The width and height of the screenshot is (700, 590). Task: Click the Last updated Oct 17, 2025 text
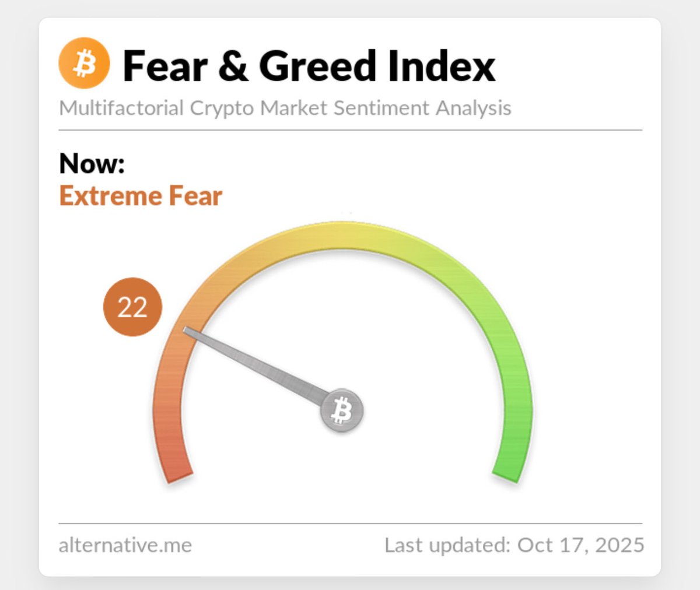[514, 545]
